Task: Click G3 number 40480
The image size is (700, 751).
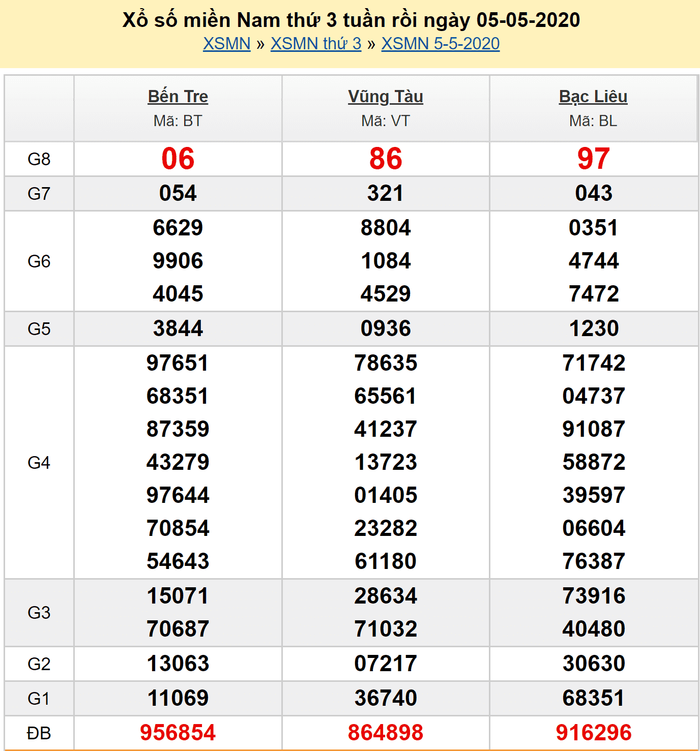Action: 594,629
